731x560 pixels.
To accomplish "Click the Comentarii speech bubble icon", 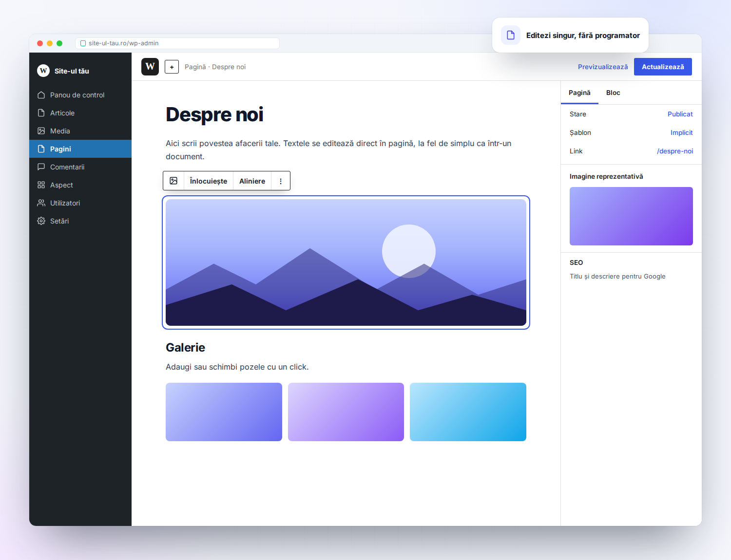I will tap(41, 167).
